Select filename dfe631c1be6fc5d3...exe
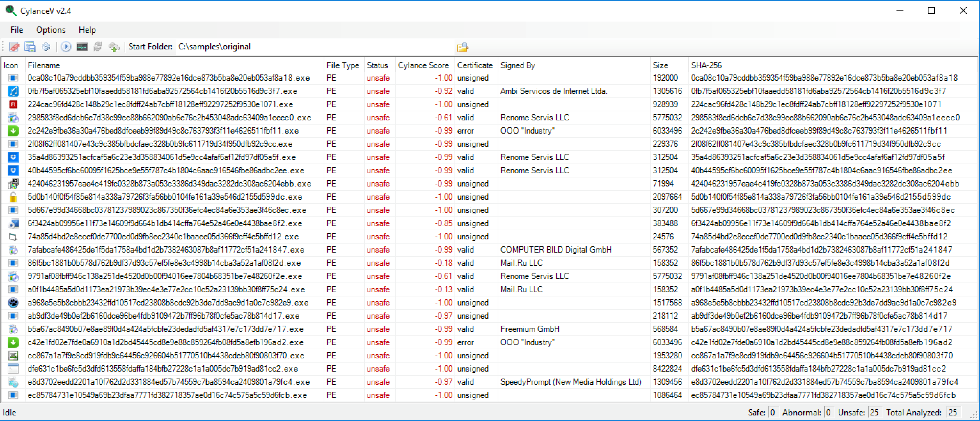The height and width of the screenshot is (421, 980). pos(163,369)
